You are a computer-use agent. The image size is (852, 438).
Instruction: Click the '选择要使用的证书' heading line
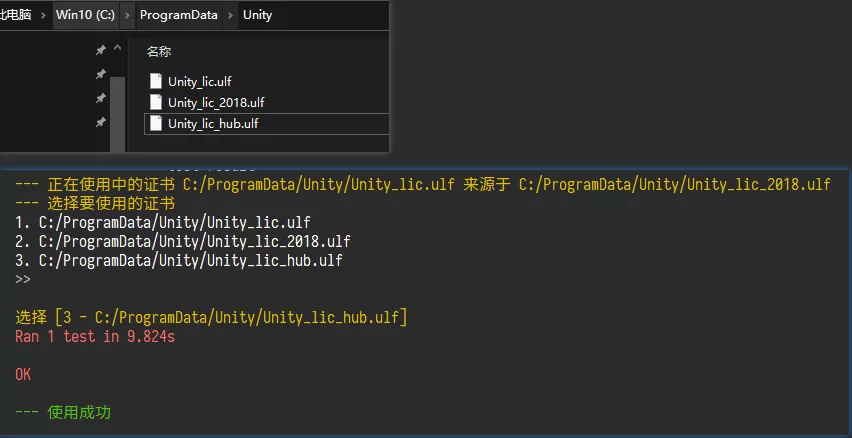(x=95, y=203)
